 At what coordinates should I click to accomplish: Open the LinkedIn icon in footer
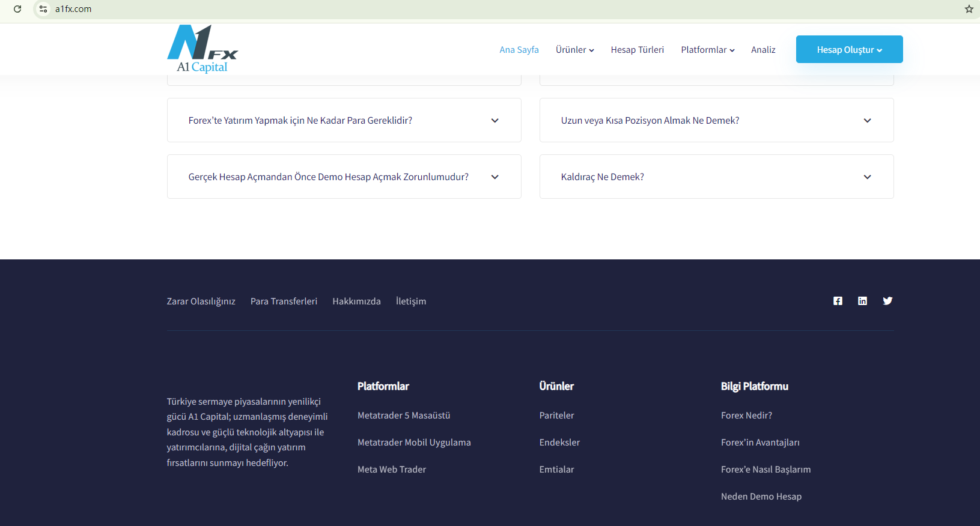(x=862, y=301)
